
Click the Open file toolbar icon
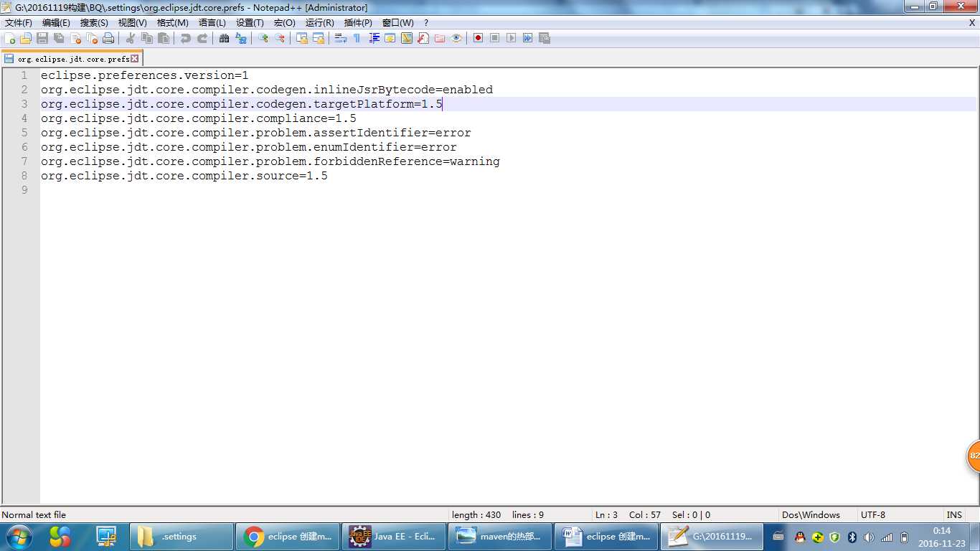tap(26, 38)
